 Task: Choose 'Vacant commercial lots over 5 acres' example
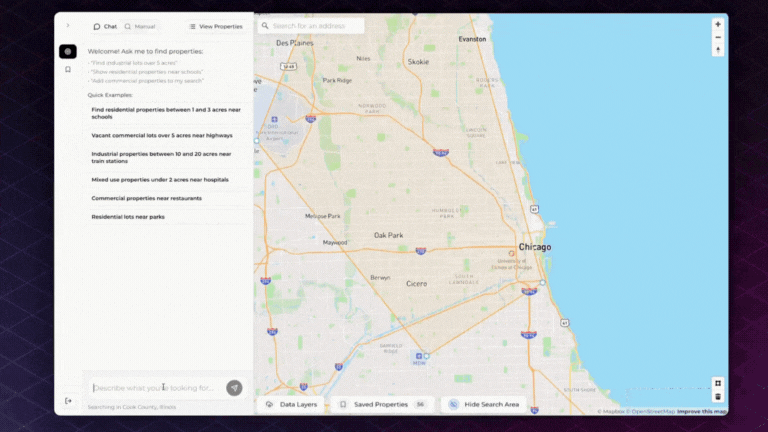[166, 136]
